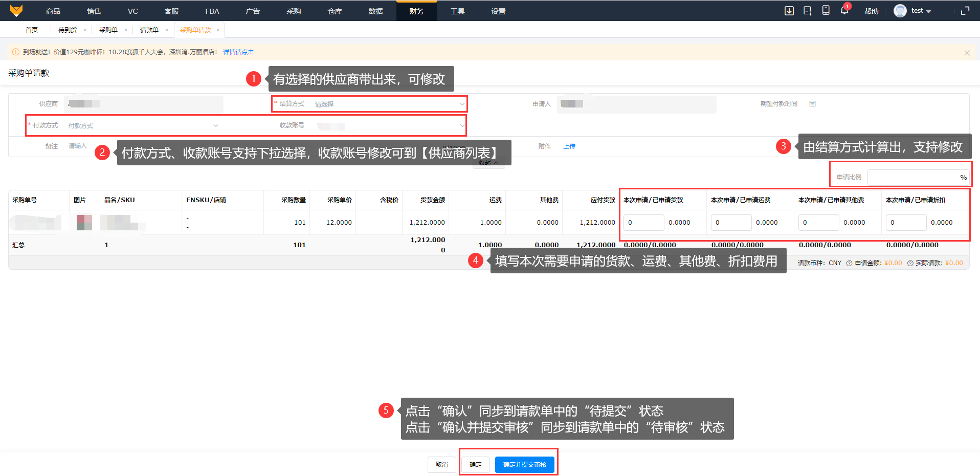Focus the 本次申请折扣 input
Screen dimensions: 980x476
pos(906,223)
